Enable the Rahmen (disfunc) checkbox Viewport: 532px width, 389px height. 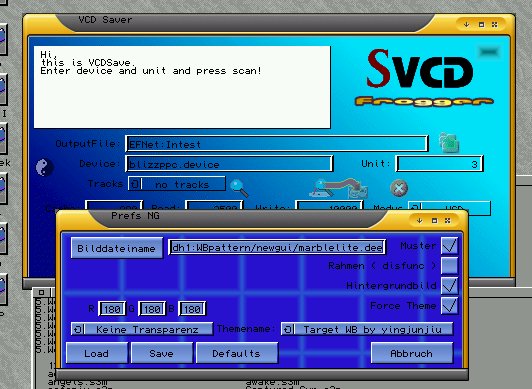point(450,266)
